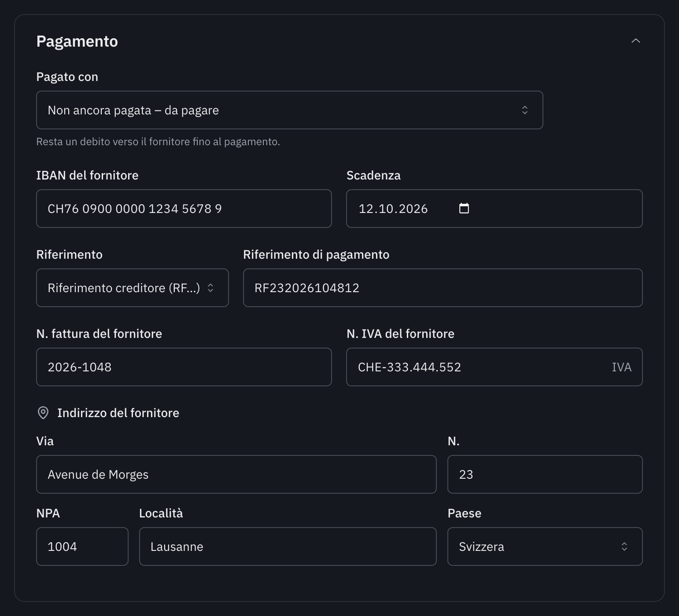Click the 'Indirizzo del fornitore' heading

tap(118, 413)
